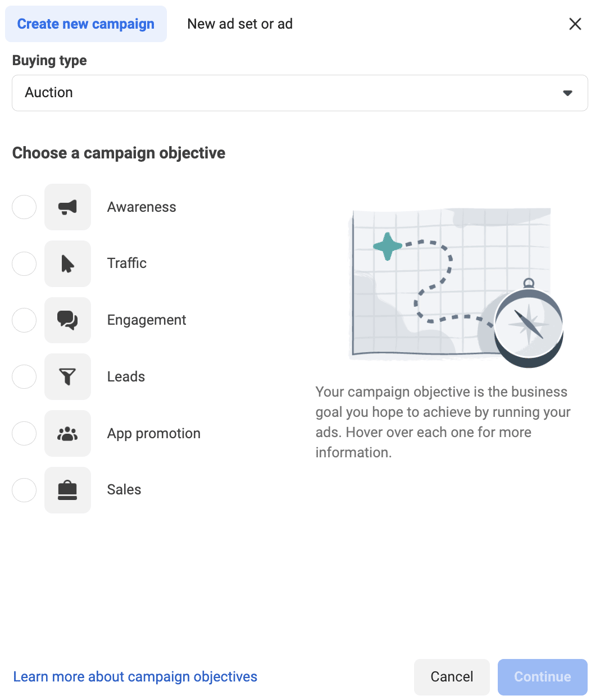Choose the Sales radio button

(x=24, y=490)
